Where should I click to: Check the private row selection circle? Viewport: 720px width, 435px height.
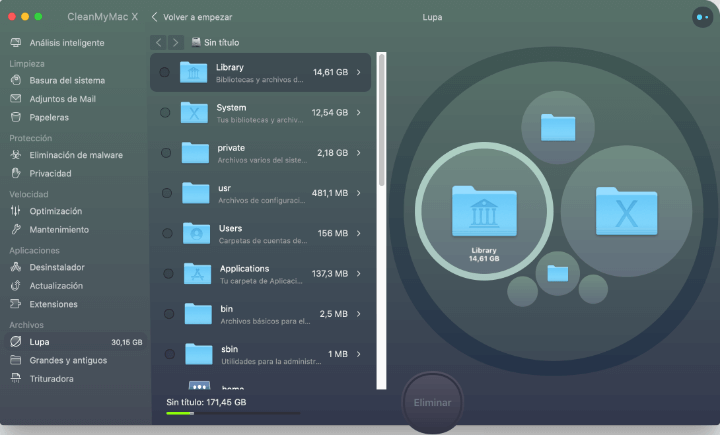tap(166, 153)
